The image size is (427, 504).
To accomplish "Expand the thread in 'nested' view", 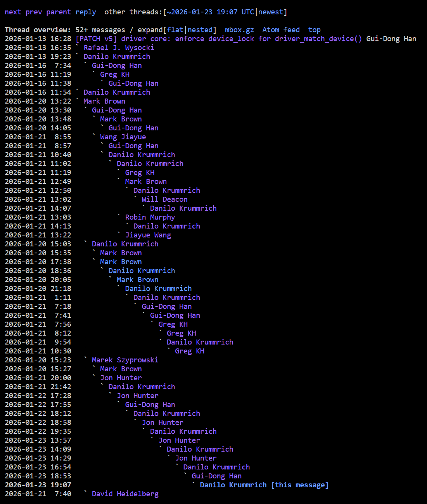I will [200, 30].
